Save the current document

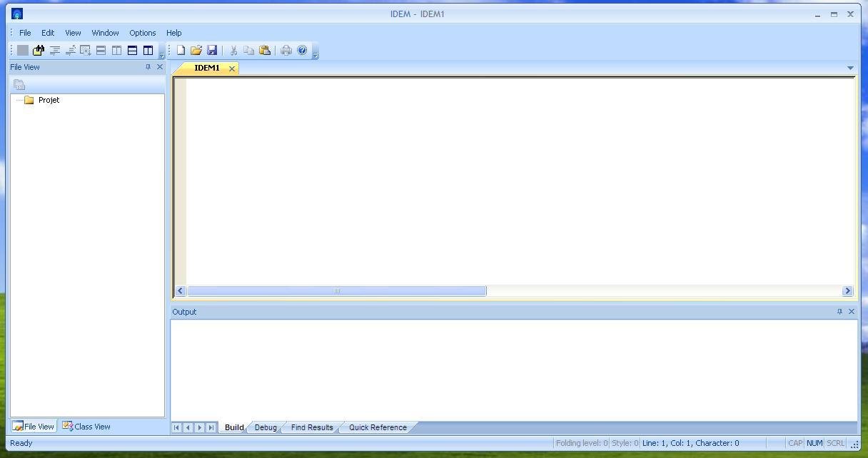[x=213, y=49]
